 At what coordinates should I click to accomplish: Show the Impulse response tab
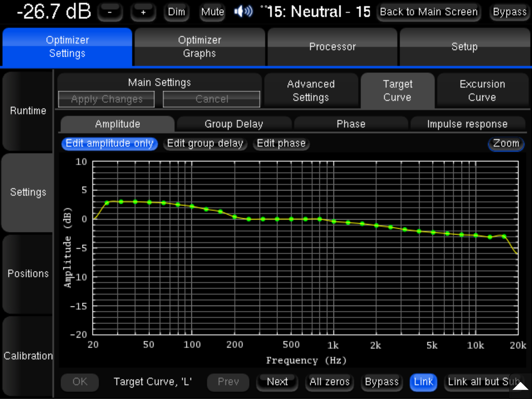click(x=467, y=124)
